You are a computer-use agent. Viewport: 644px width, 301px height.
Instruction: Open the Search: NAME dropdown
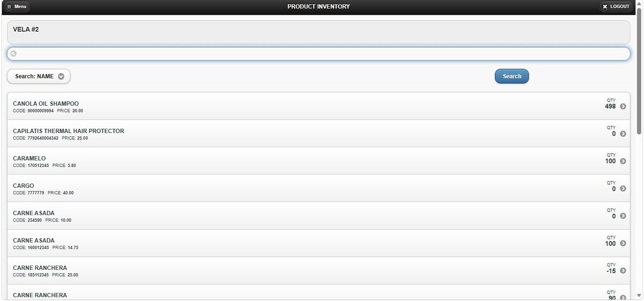click(x=39, y=76)
